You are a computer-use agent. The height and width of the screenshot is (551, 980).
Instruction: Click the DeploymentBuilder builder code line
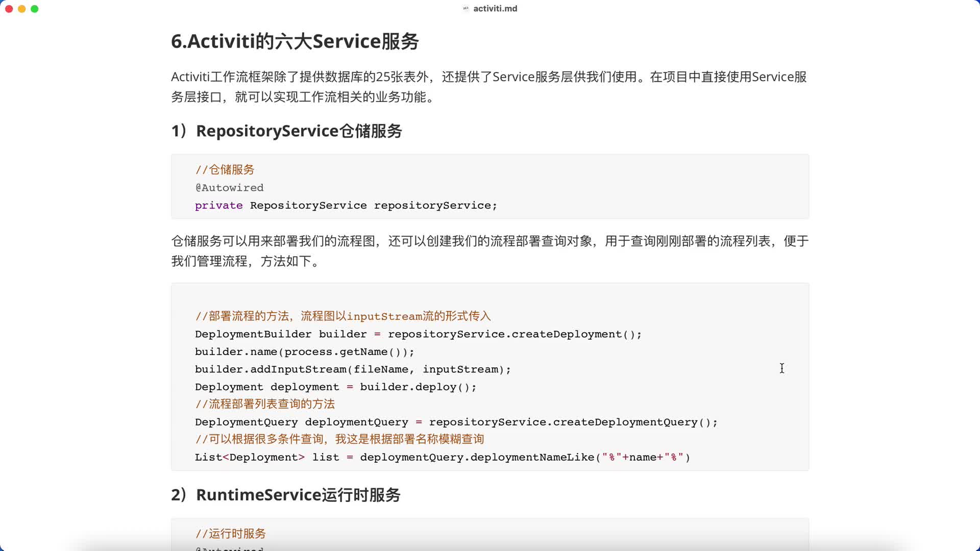[x=419, y=334]
